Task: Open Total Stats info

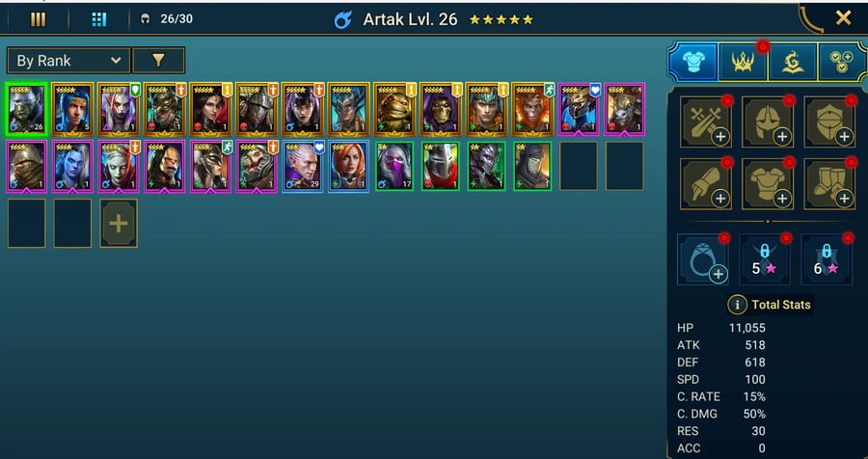Action: click(x=737, y=305)
